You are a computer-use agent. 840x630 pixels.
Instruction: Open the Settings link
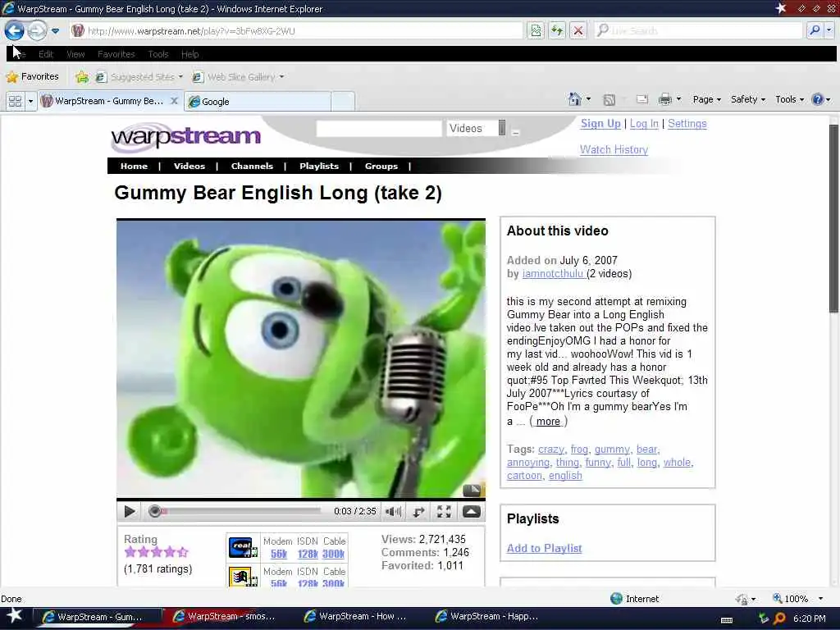point(687,124)
